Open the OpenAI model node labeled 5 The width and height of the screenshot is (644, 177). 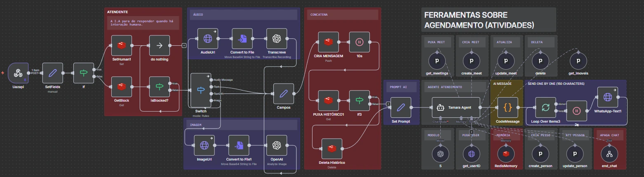coord(440,154)
